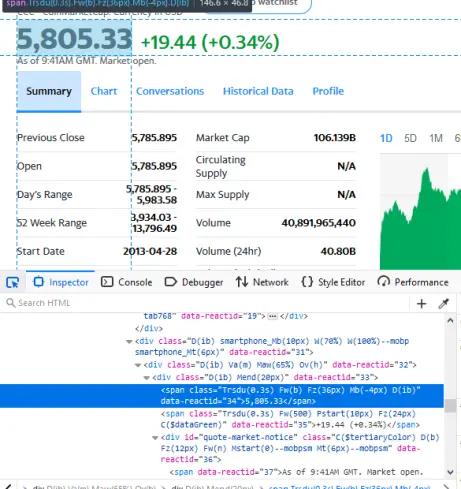Activate the element picker icon
This screenshot has height=489, width=461.
[13, 283]
